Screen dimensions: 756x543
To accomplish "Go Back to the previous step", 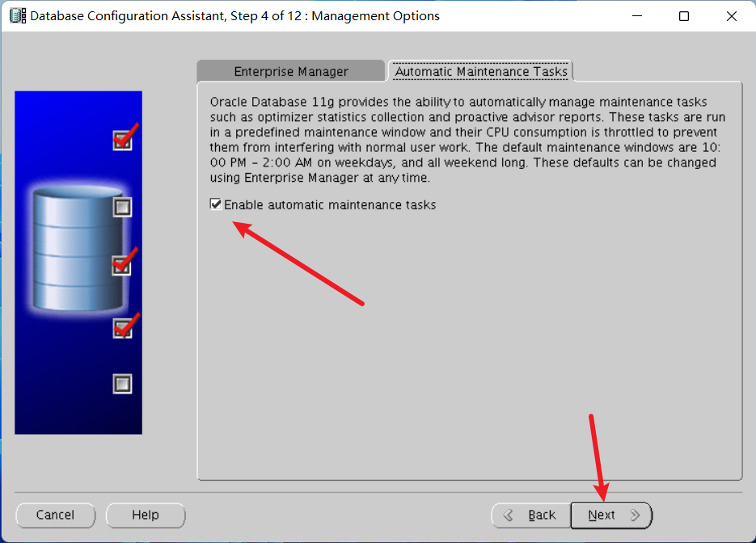I will 531,515.
